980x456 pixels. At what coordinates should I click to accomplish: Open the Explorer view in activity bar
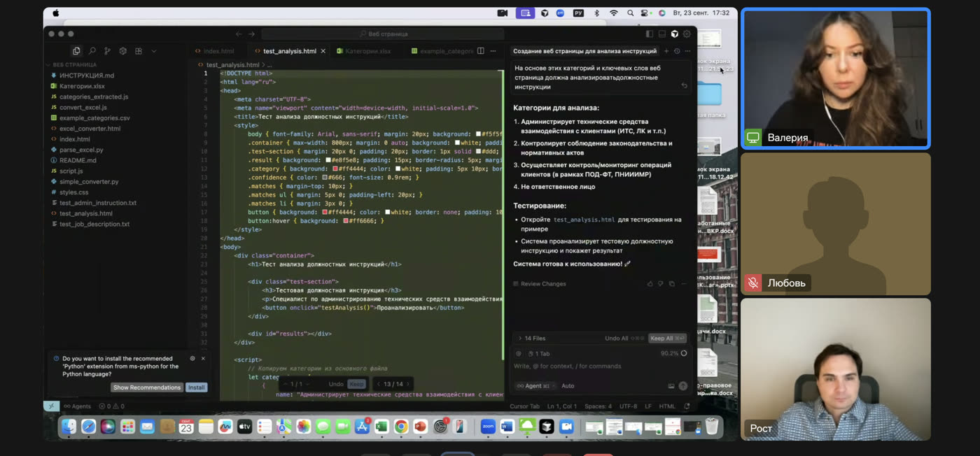(76, 51)
